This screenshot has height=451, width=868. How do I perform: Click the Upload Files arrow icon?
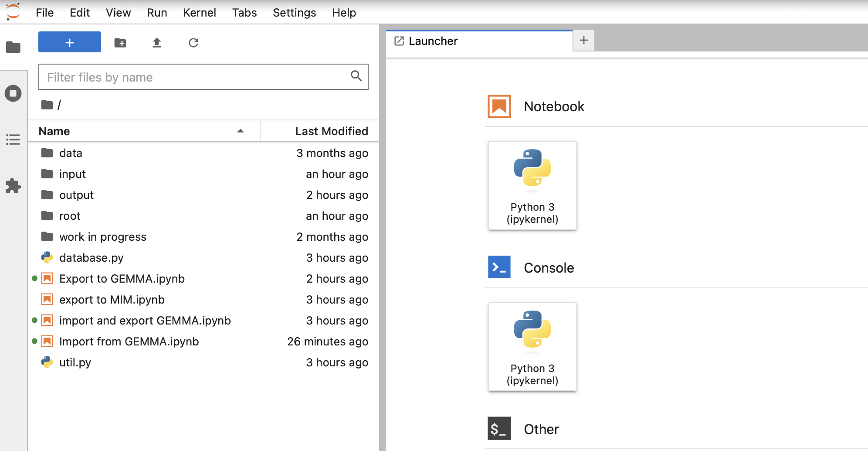[x=157, y=43]
